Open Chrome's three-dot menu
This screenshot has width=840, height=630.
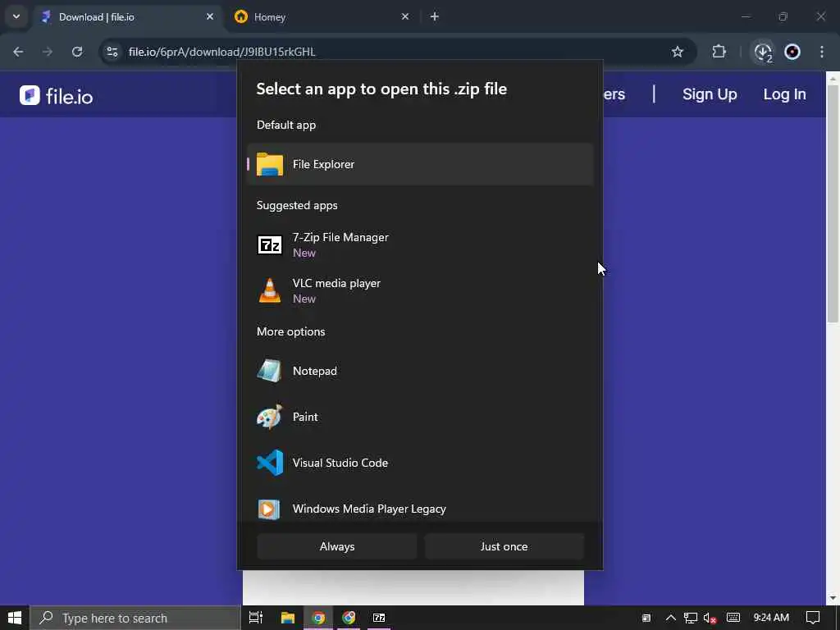tap(822, 52)
